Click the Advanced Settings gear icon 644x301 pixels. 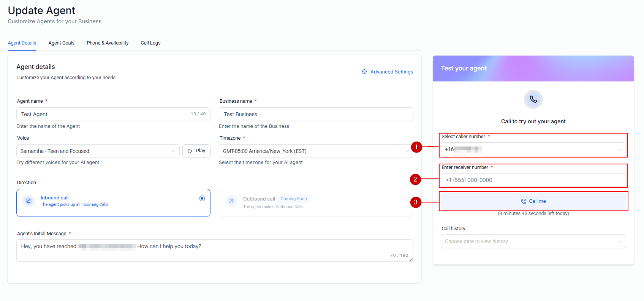[364, 72]
